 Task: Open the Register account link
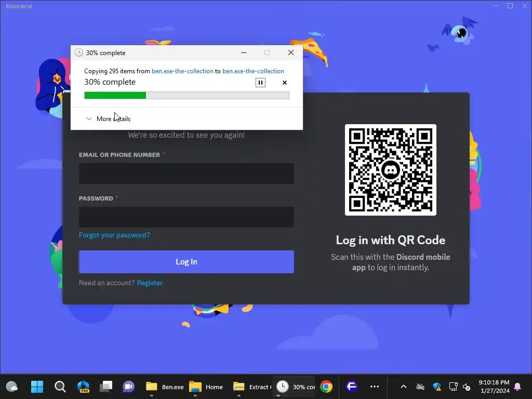pos(150,283)
